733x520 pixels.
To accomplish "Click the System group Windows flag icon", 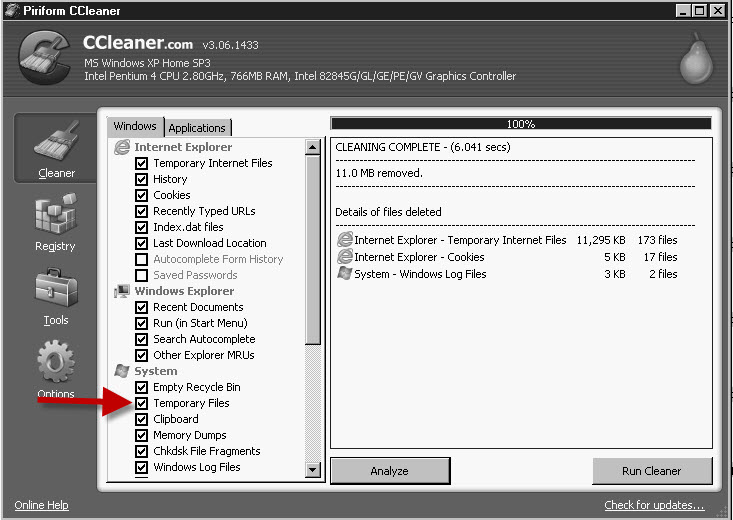I will (x=122, y=371).
